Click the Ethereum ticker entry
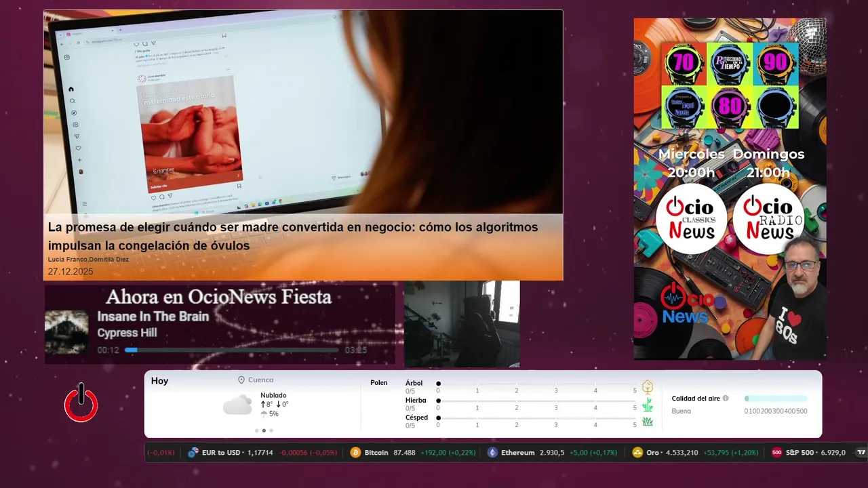 click(x=553, y=453)
